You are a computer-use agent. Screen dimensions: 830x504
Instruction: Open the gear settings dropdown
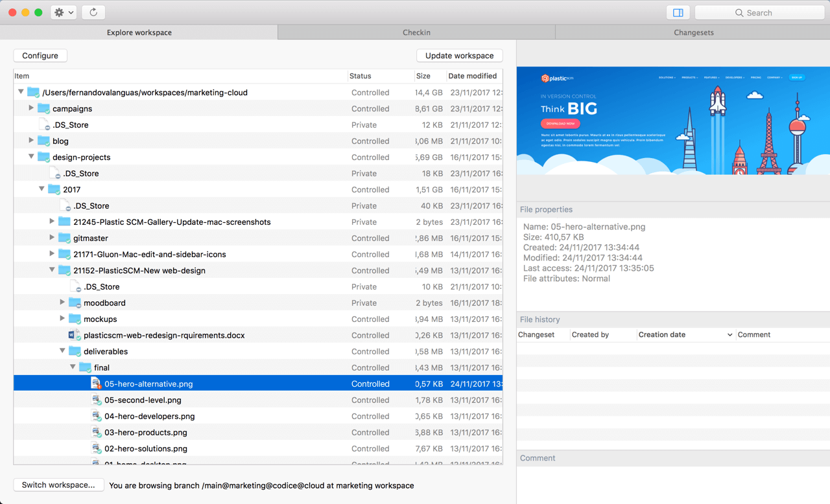(64, 12)
